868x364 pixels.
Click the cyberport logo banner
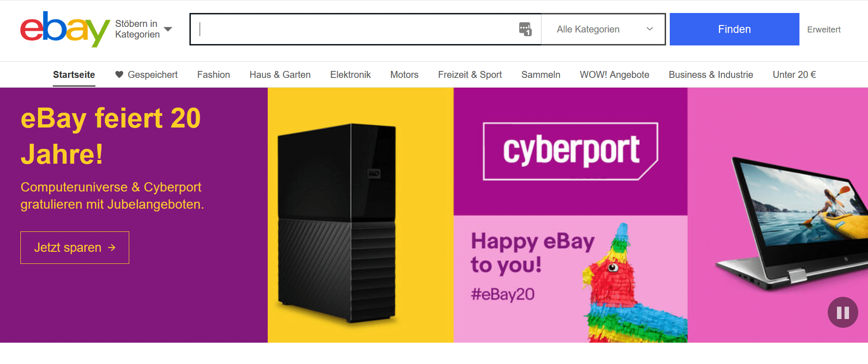coord(570,151)
